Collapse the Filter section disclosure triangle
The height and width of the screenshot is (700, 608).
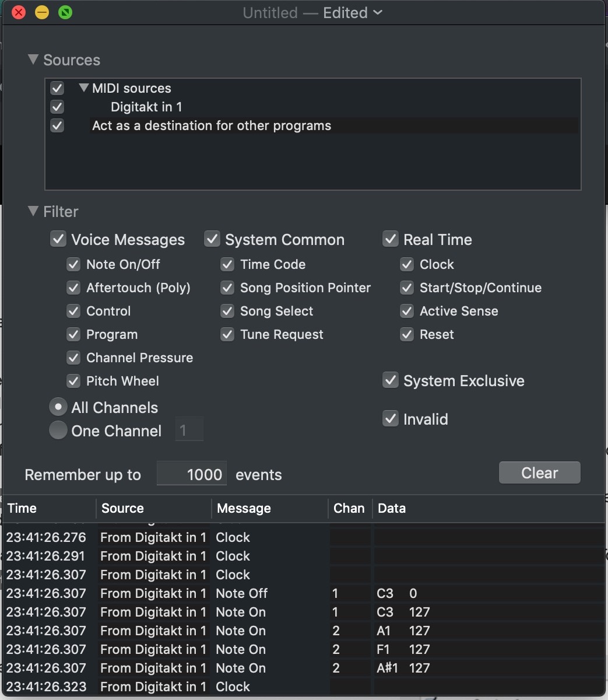[x=33, y=211]
